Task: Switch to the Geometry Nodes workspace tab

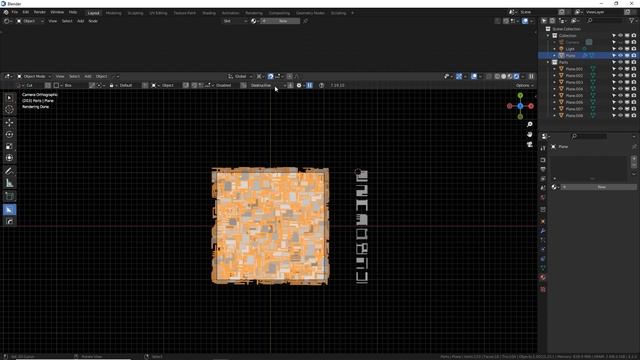Action: pyautogui.click(x=310, y=13)
